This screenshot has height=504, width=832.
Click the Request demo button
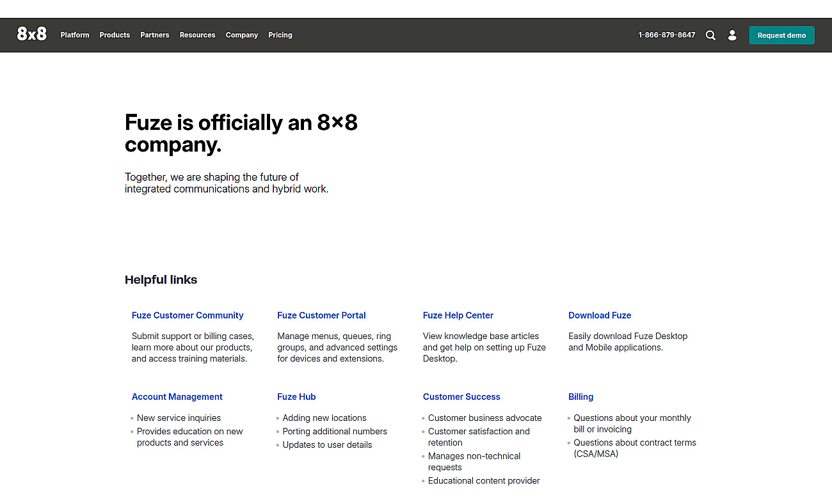click(781, 35)
